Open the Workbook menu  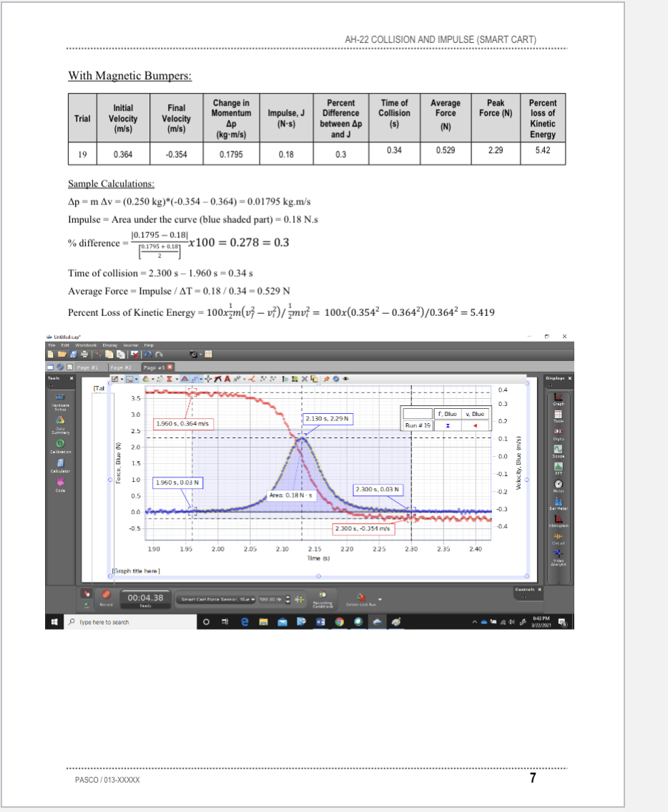click(85, 345)
